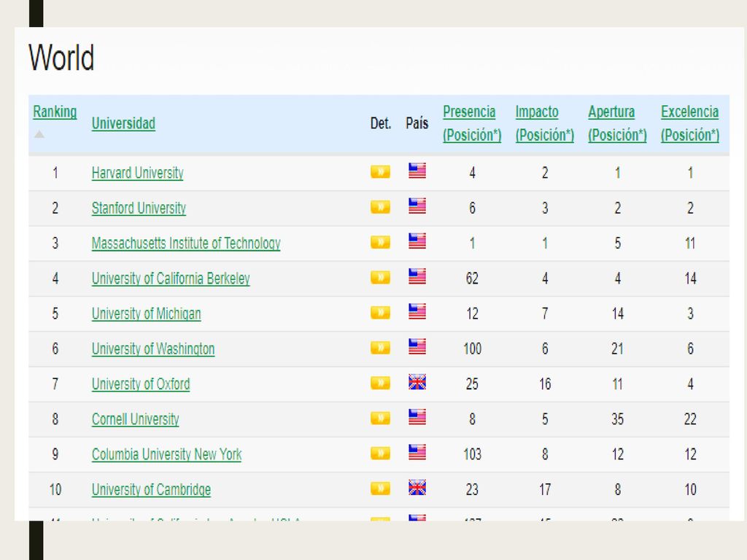Select Excelencia value 22 in Cornell row
Image resolution: width=747 pixels, height=560 pixels.
point(690,419)
